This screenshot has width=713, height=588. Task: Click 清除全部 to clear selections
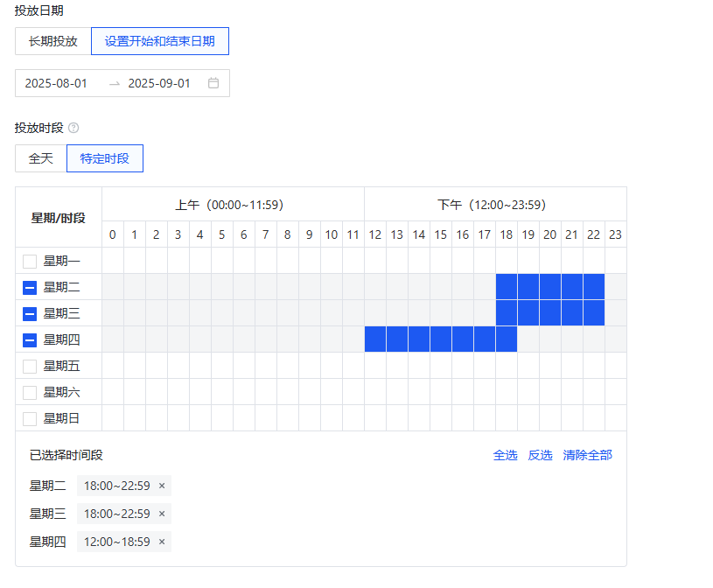point(587,455)
